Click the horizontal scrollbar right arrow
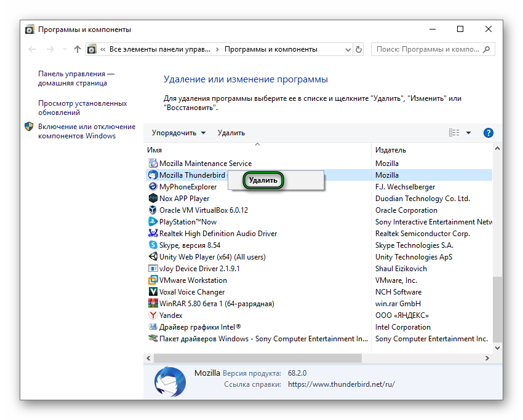This screenshot has width=523, height=420. (487, 358)
